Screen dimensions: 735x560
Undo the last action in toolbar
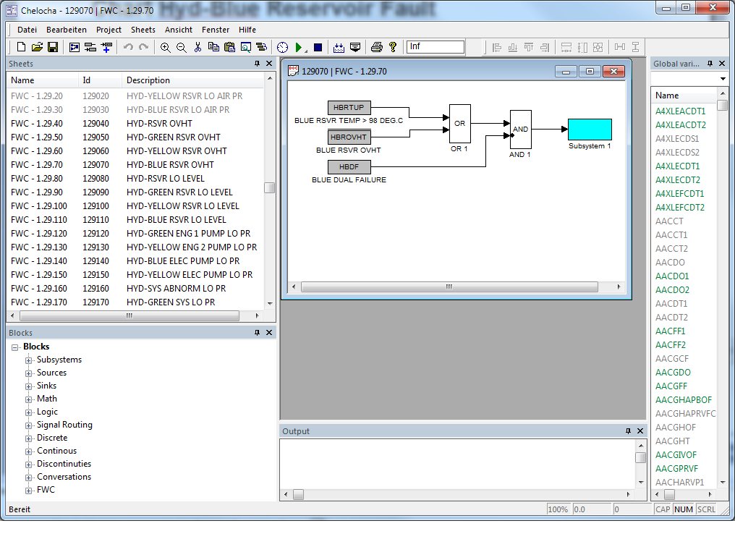tap(128, 47)
